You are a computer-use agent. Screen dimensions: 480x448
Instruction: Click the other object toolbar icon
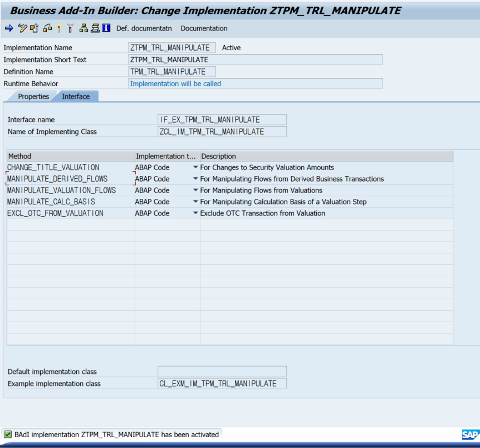pyautogui.click(x=34, y=28)
